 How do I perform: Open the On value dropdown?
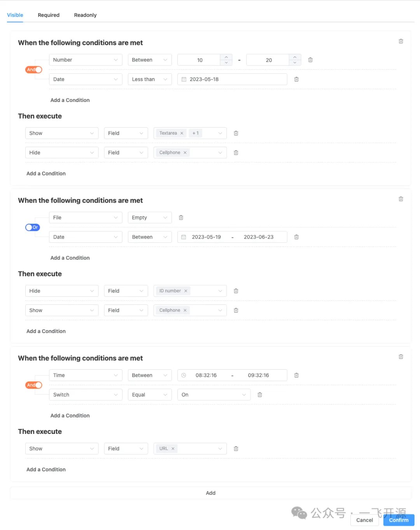point(214,395)
